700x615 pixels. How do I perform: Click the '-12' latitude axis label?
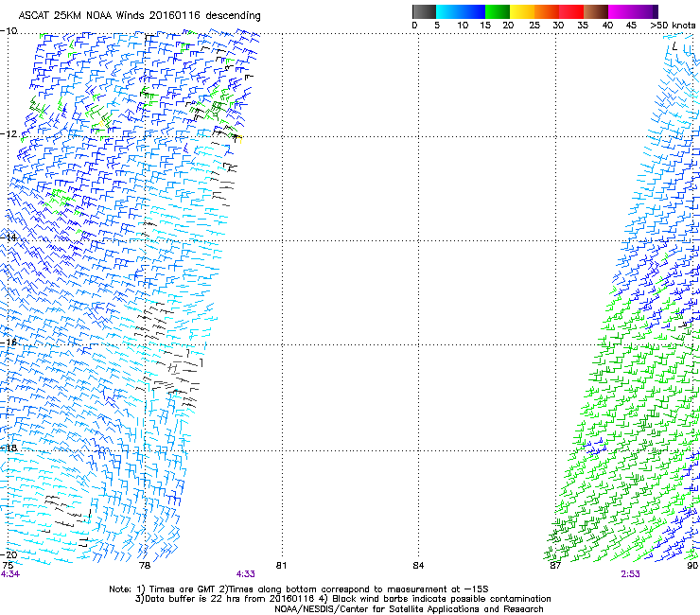(x=9, y=134)
